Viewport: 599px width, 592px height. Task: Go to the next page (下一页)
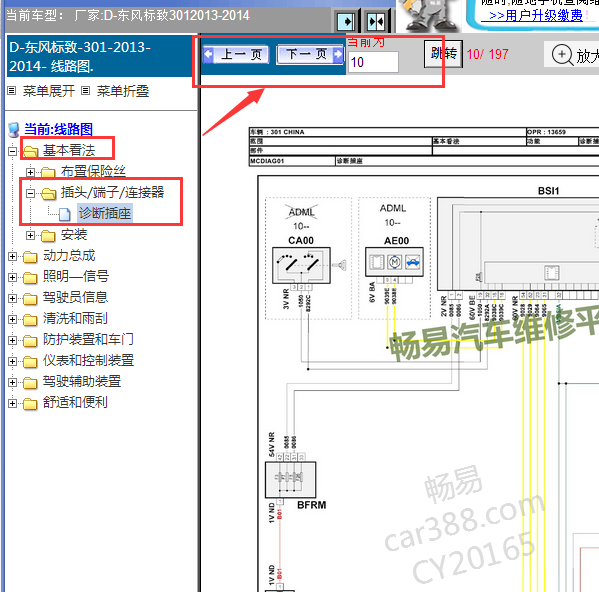(x=310, y=55)
